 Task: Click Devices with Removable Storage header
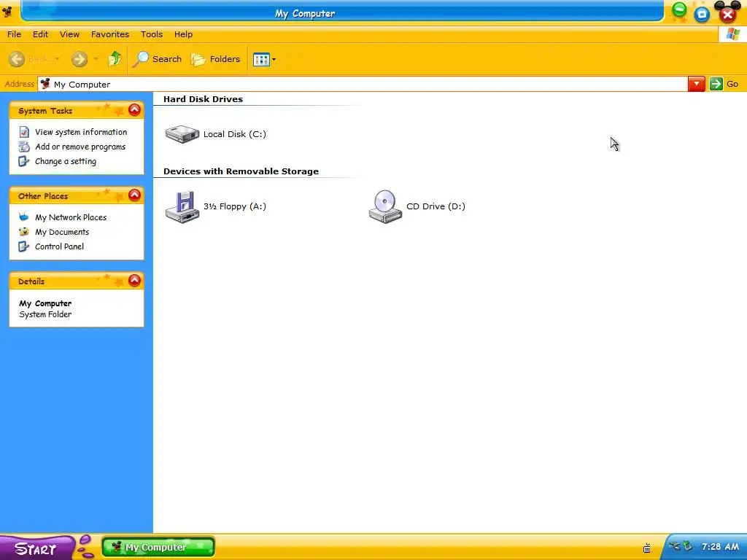241,171
